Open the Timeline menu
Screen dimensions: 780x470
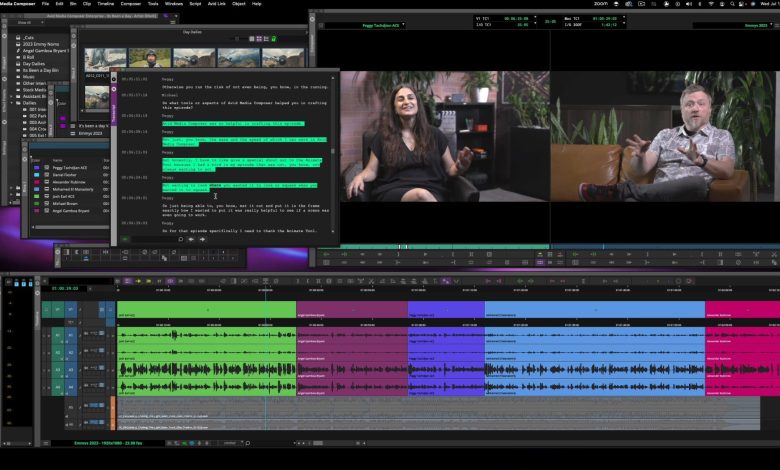pyautogui.click(x=105, y=4)
